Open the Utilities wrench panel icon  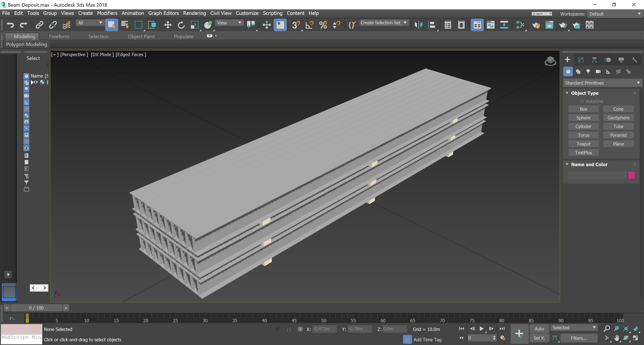point(634,60)
